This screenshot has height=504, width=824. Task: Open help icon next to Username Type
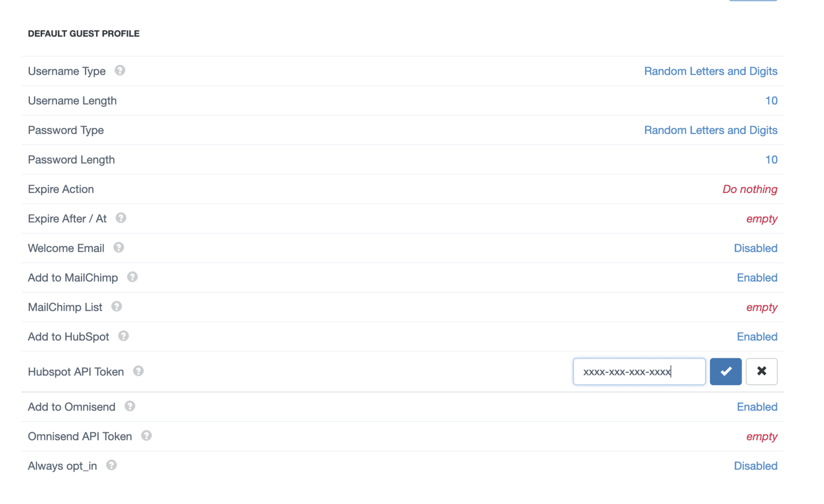pos(119,71)
